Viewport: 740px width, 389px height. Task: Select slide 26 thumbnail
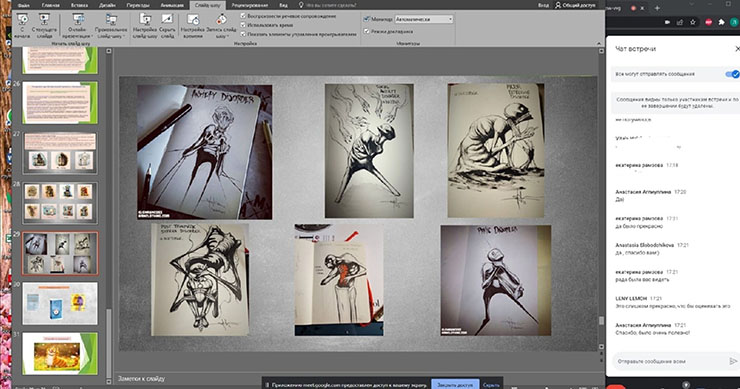click(60, 102)
